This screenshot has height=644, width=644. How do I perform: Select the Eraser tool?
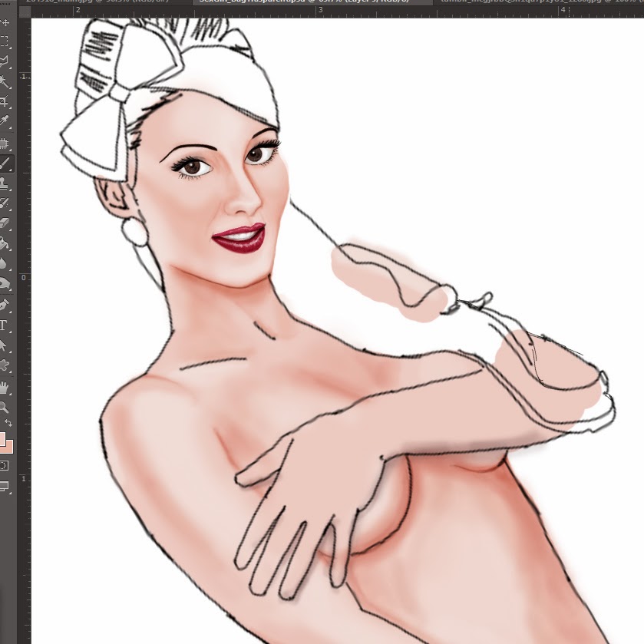click(x=5, y=223)
